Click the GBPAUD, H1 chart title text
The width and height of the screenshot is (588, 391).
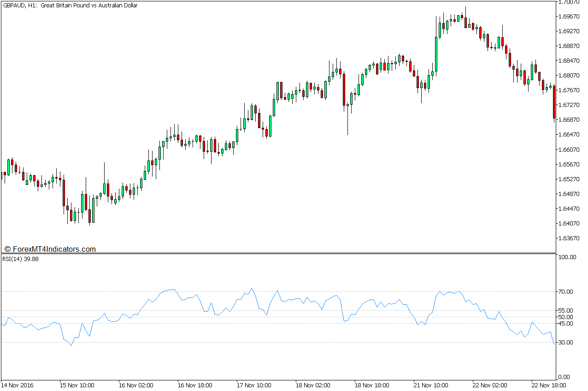click(70, 6)
